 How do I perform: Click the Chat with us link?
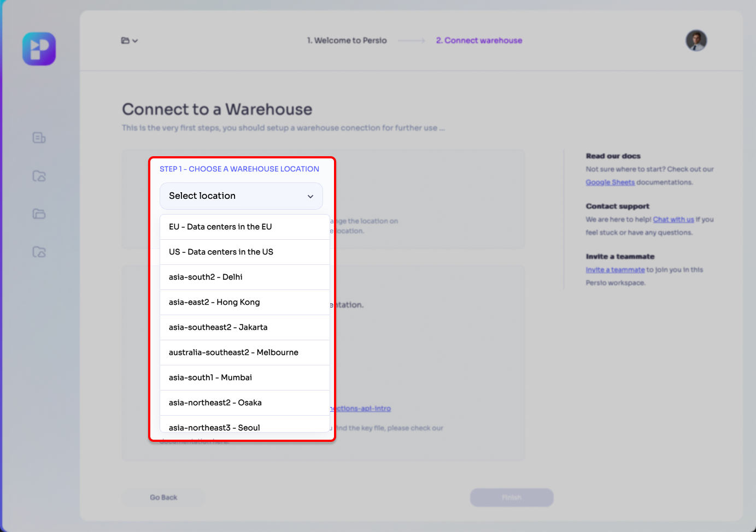coord(673,219)
